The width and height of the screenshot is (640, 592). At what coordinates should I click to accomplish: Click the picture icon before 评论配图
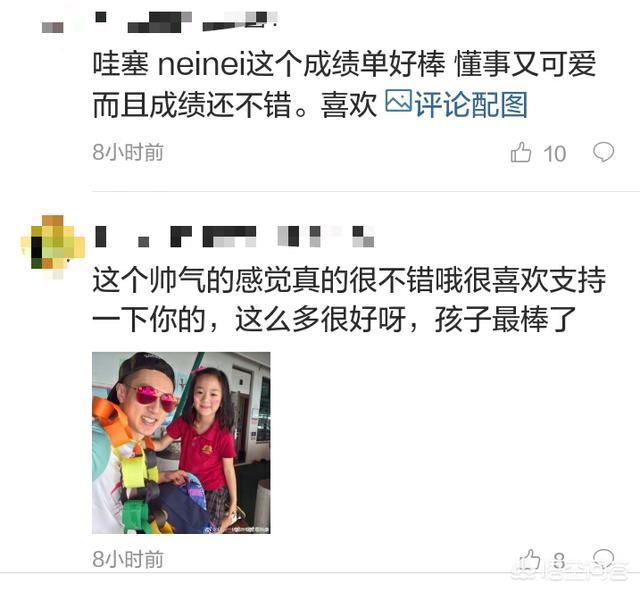(x=398, y=101)
